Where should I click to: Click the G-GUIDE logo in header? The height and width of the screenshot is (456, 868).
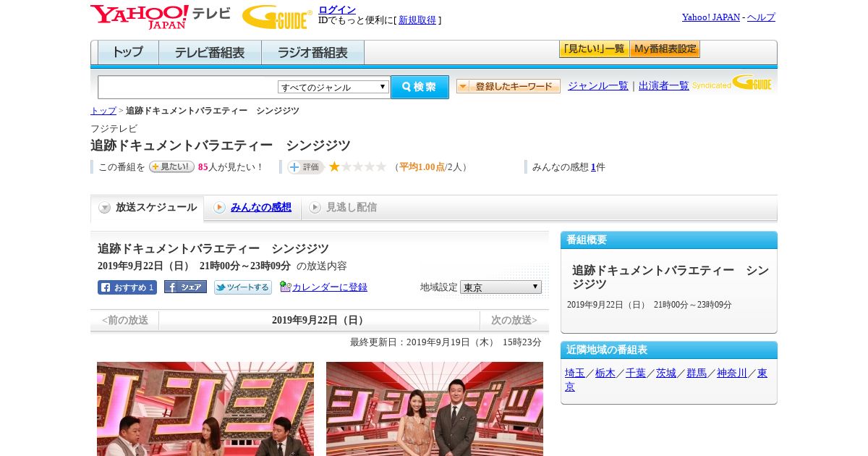(277, 17)
